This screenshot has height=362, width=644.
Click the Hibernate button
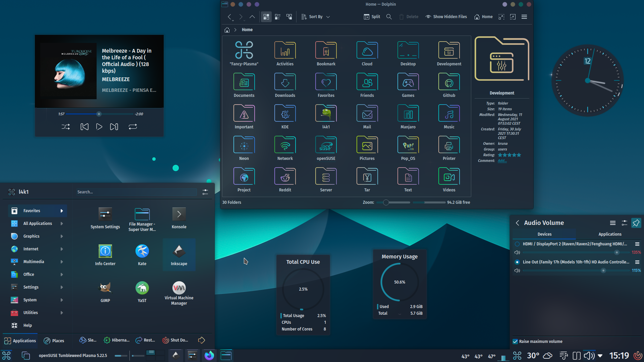116,340
